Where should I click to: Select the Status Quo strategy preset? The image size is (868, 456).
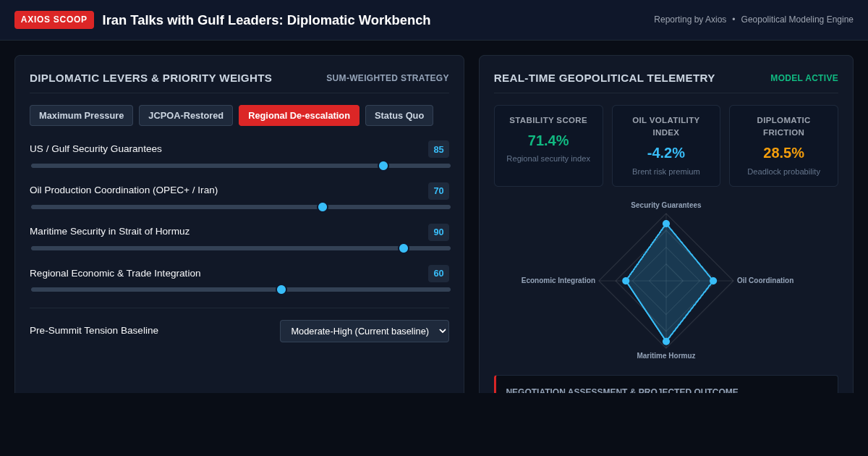[x=399, y=116]
